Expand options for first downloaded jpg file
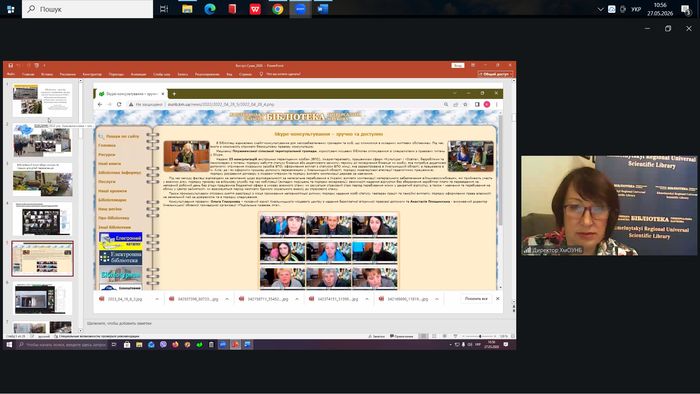Viewport: 700px width, 394px height. [x=157, y=299]
